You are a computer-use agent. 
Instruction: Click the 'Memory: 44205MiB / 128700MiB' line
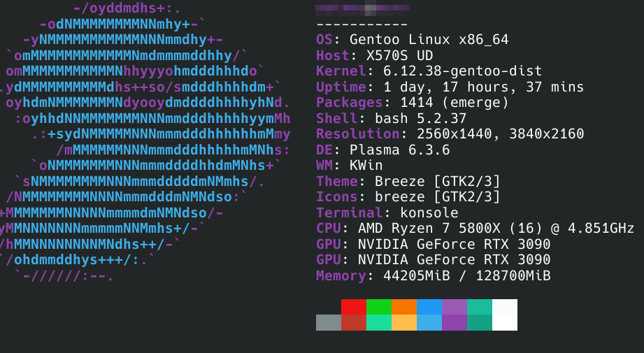(434, 275)
